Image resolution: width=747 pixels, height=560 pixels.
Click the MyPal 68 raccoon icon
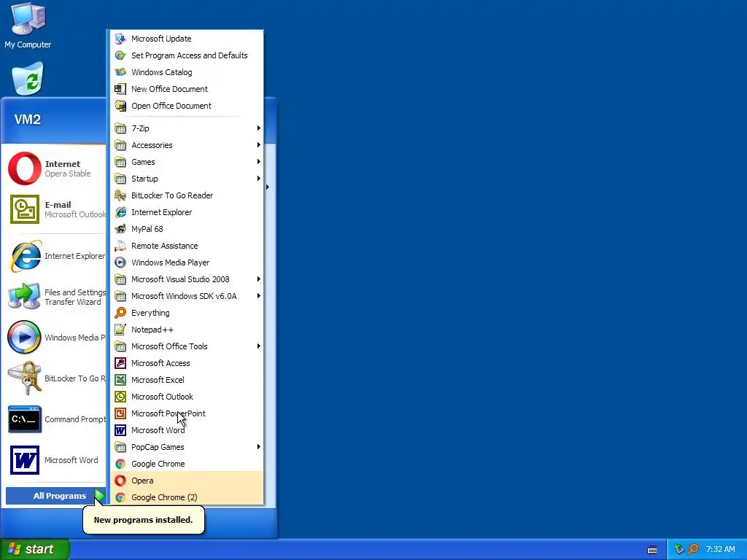tap(120, 229)
